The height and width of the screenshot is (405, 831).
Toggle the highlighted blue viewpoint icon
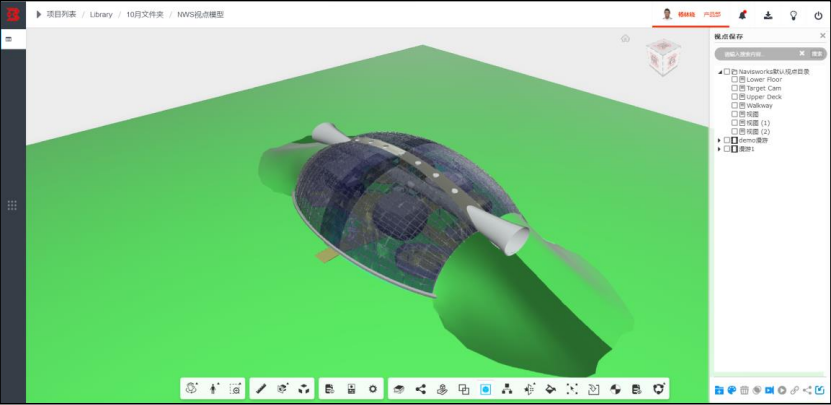(485, 389)
